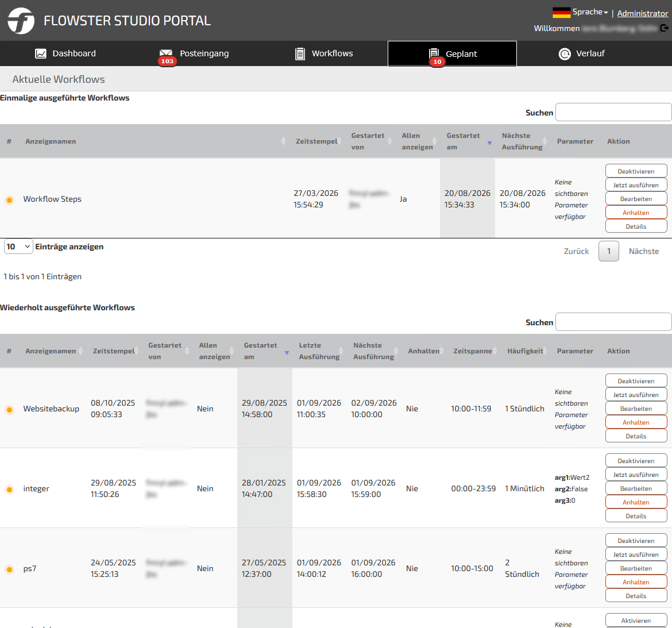Click the Workflows document icon
Image resolution: width=672 pixels, height=628 pixels.
click(300, 53)
